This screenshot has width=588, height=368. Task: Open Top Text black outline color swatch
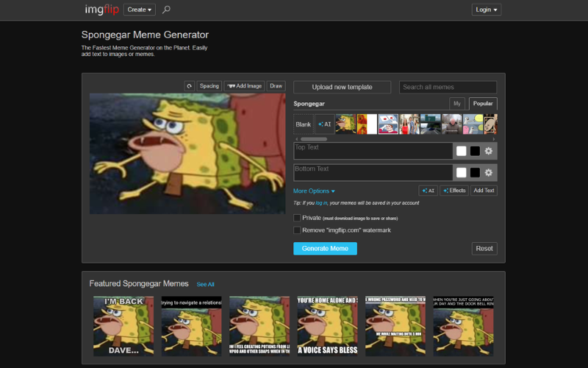475,151
